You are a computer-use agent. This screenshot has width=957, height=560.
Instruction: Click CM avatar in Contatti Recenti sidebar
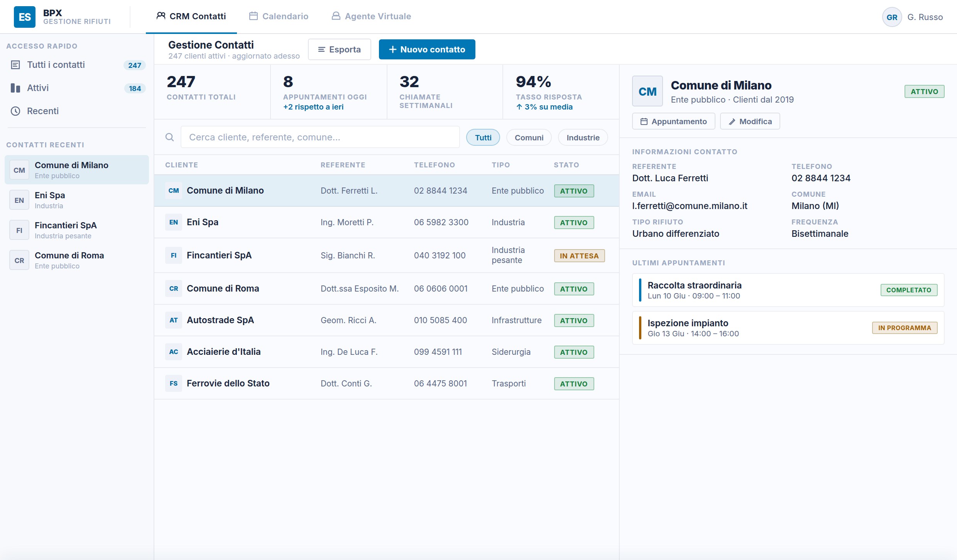19,170
